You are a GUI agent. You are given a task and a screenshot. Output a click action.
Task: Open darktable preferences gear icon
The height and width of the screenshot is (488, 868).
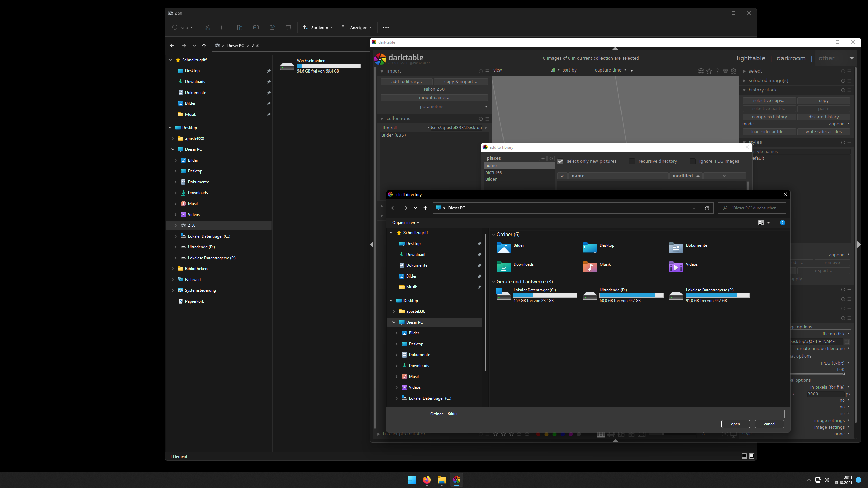pos(733,71)
